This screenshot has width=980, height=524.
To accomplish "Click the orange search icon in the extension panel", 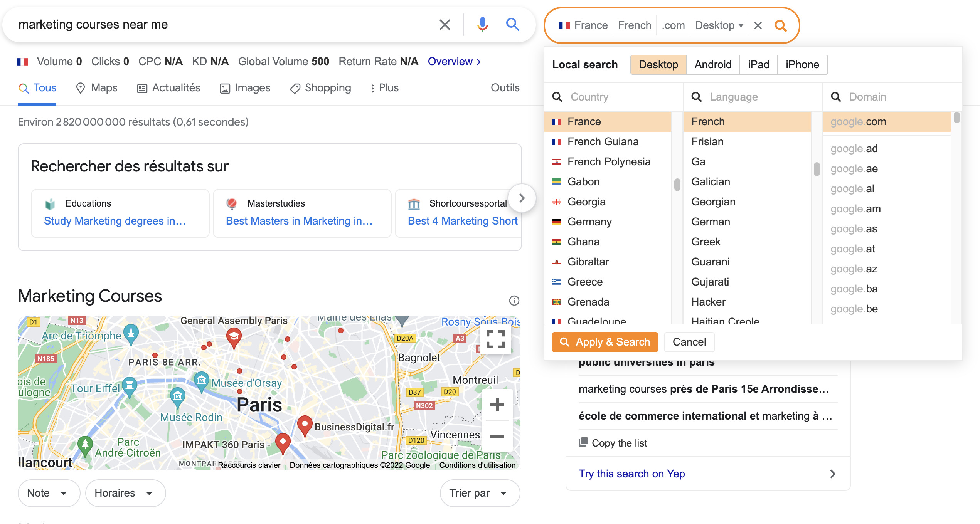I will [x=781, y=25].
